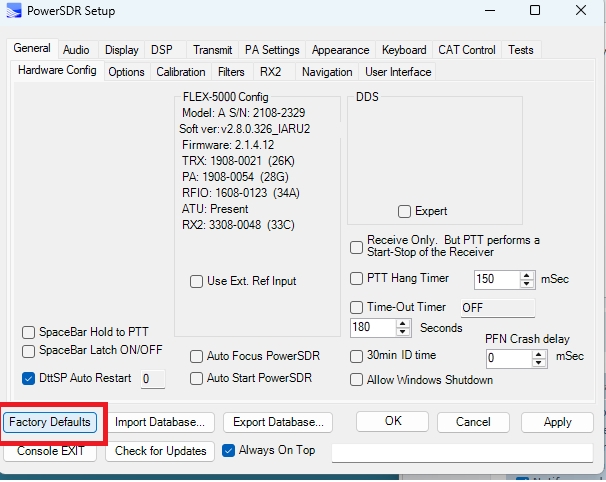606x482 pixels.
Task: Apply the current settings
Action: [557, 422]
